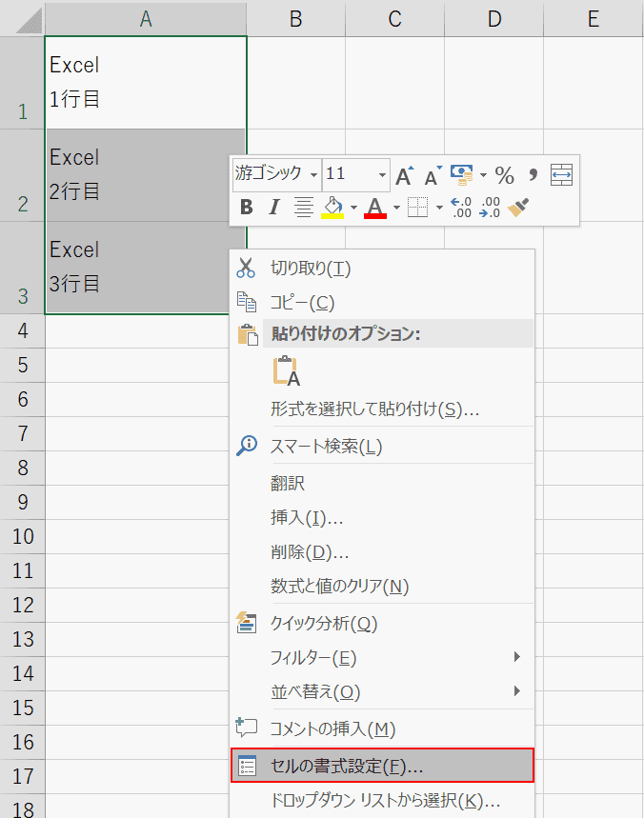Image resolution: width=644 pixels, height=818 pixels.
Task: Choose 削除(D)... menu entry
Action: (382, 552)
